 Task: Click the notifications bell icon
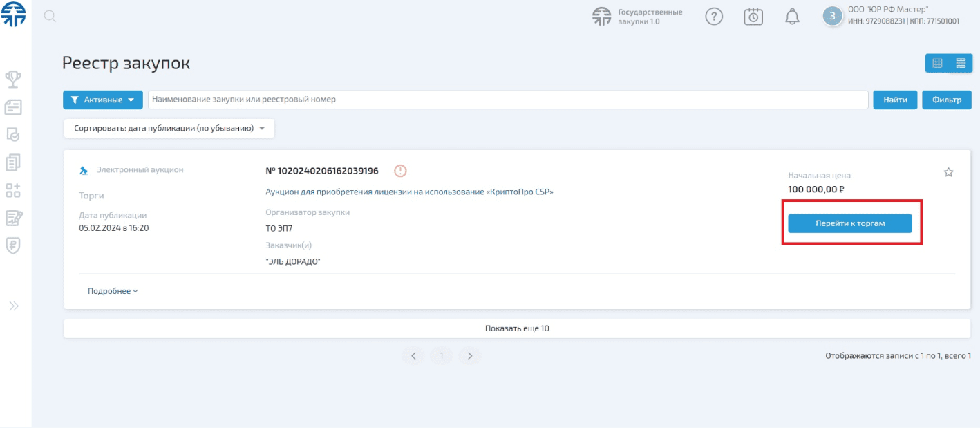[x=792, y=17]
